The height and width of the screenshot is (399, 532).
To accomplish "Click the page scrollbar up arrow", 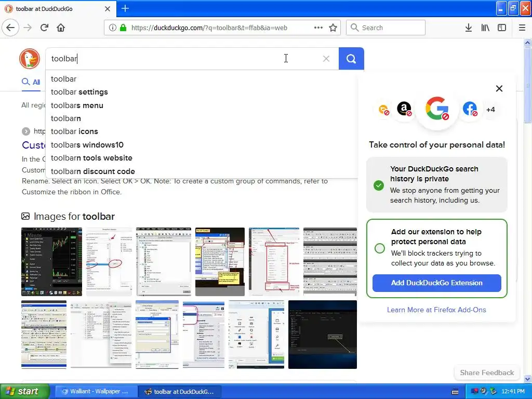I will pos(528,43).
